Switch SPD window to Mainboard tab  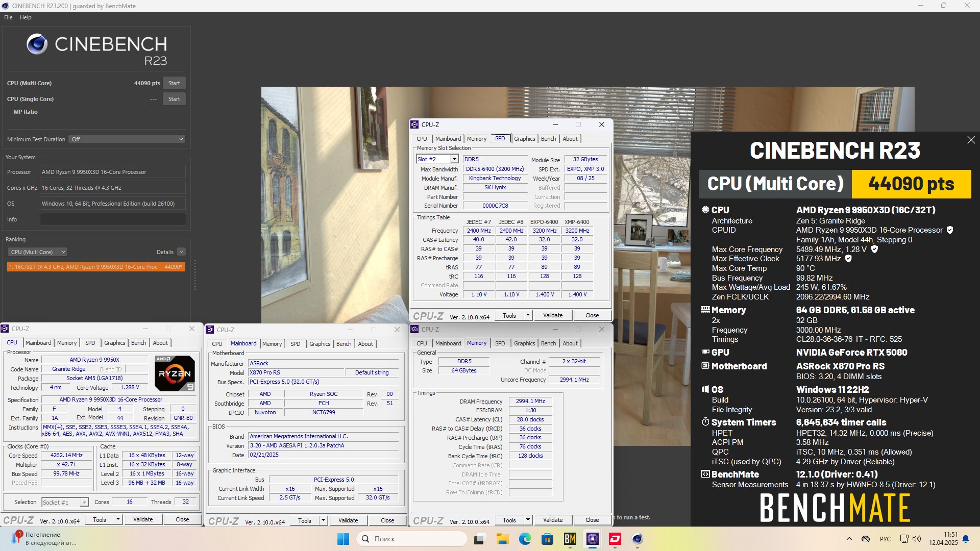[448, 139]
